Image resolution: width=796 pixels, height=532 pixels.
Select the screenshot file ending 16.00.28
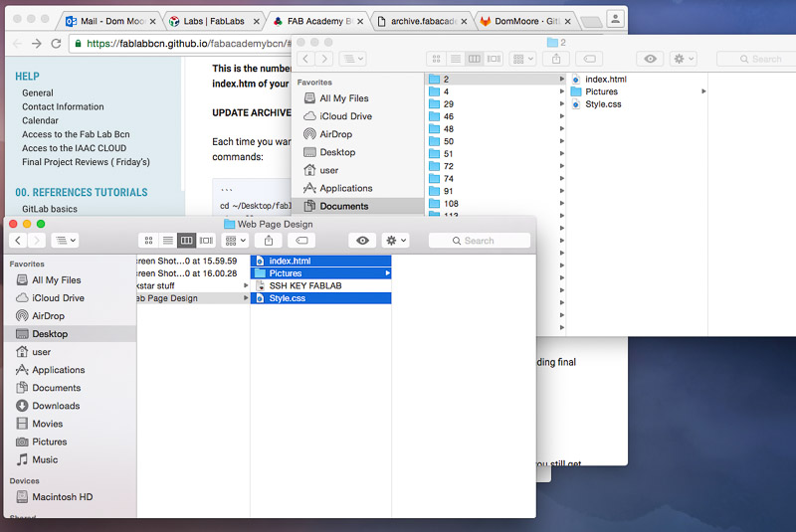pos(193,273)
